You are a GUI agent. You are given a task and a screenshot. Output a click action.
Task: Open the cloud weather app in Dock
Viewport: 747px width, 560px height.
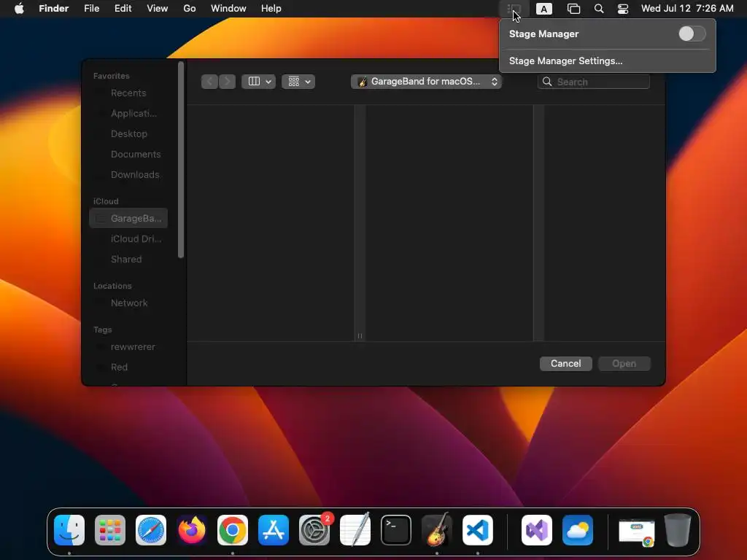(x=578, y=530)
